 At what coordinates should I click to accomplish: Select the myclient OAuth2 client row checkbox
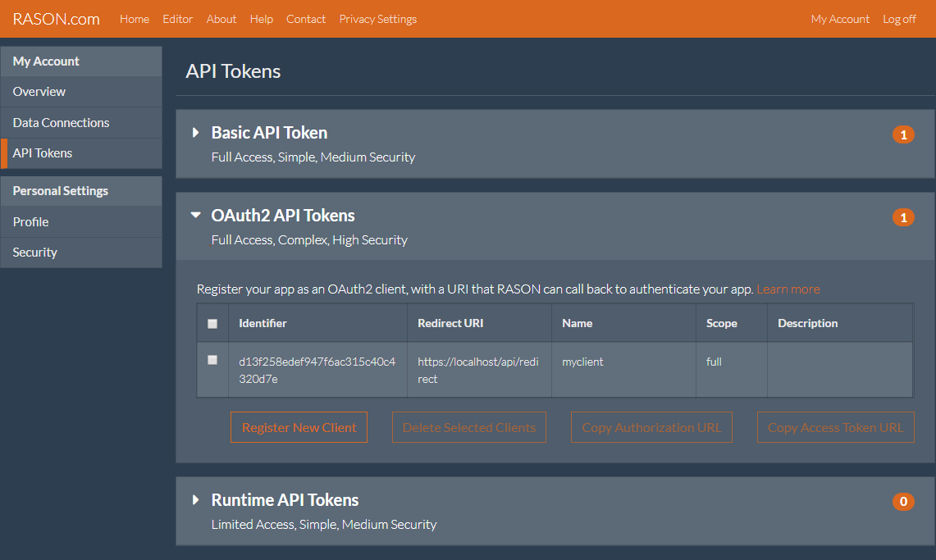click(212, 359)
